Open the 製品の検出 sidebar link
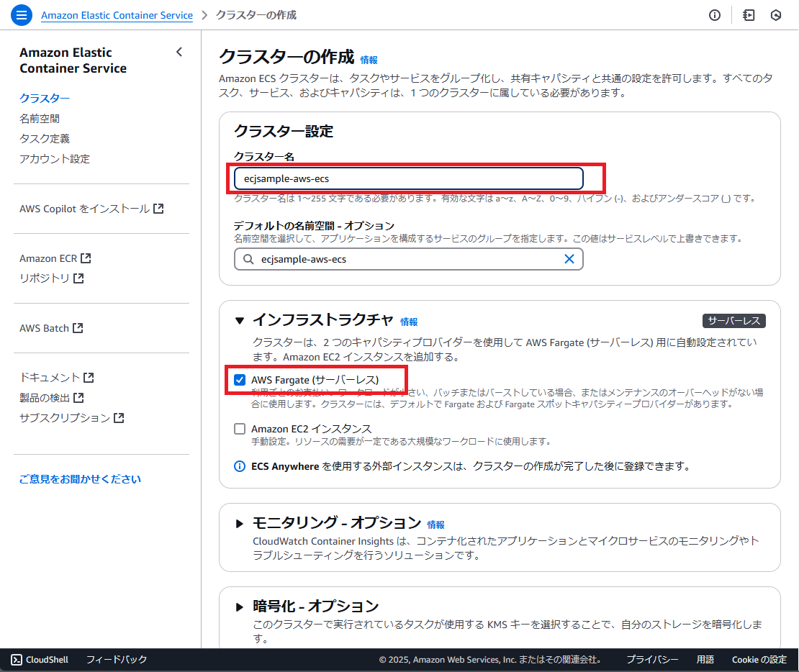The height and width of the screenshot is (672, 799). pos(45,397)
